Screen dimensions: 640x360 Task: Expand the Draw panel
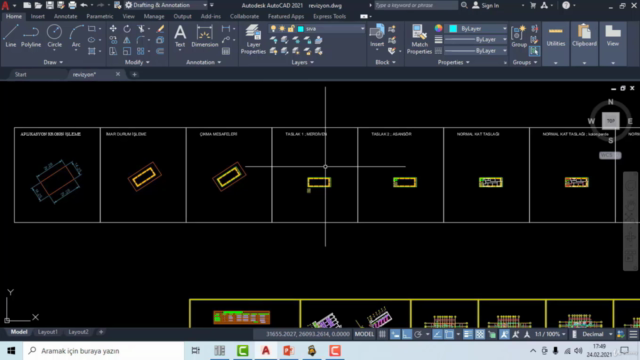pyautogui.click(x=53, y=62)
